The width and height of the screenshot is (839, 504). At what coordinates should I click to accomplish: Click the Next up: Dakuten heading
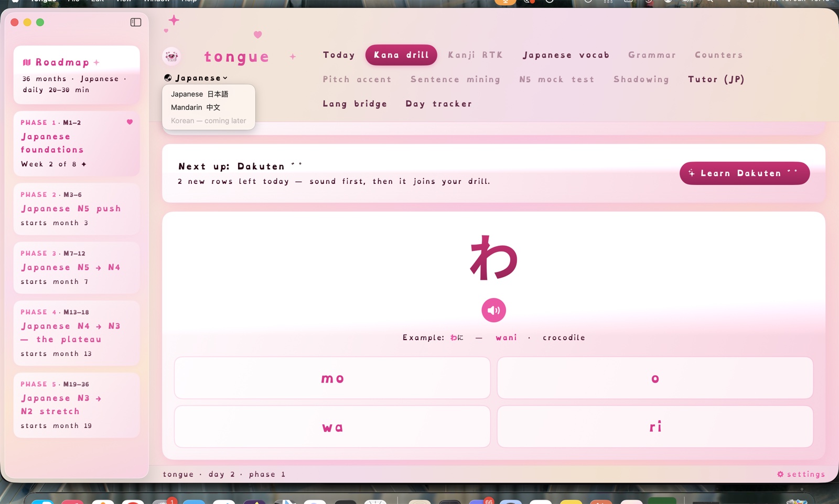click(x=240, y=166)
